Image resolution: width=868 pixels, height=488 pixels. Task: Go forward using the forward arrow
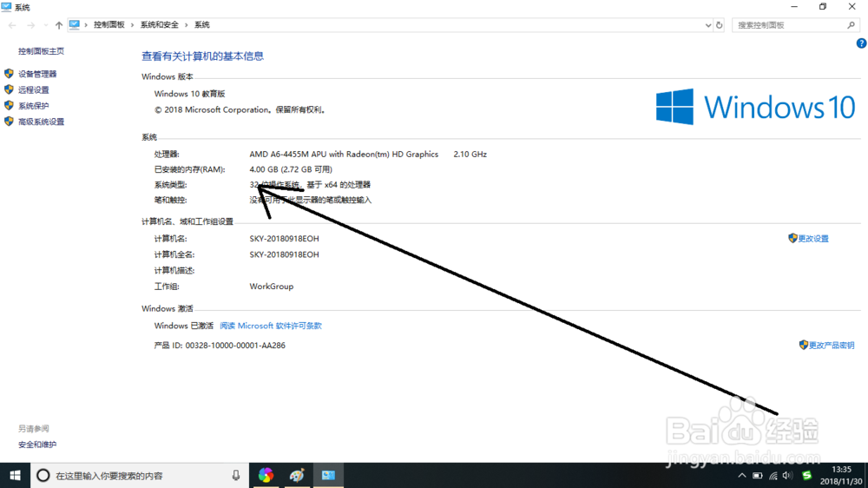click(x=31, y=25)
